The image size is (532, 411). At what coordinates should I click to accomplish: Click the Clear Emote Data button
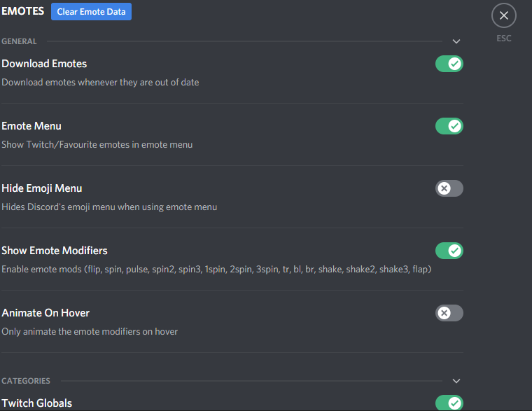(91, 11)
